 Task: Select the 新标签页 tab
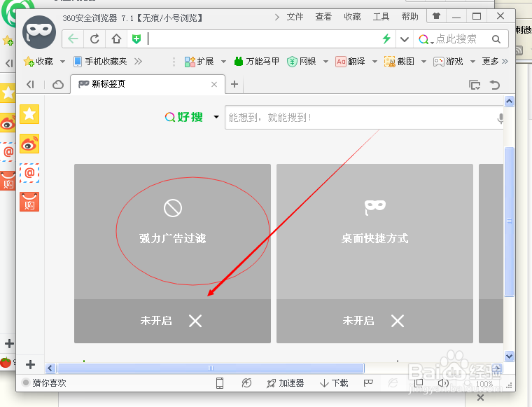tap(148, 84)
